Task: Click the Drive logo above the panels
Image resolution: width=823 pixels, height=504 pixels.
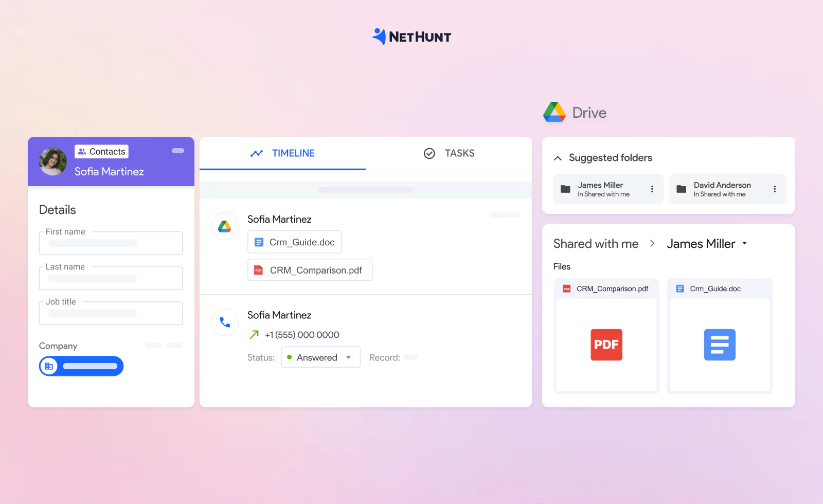Action: (554, 112)
